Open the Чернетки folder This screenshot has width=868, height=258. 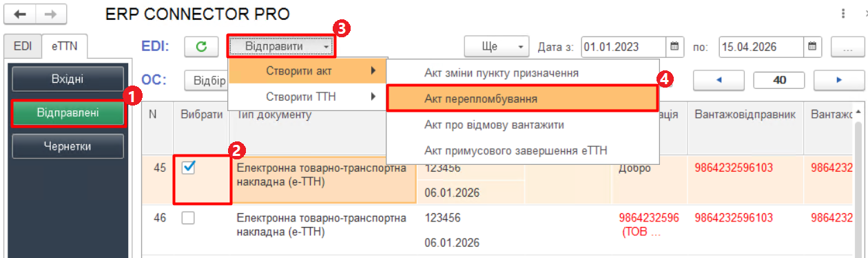(x=68, y=146)
